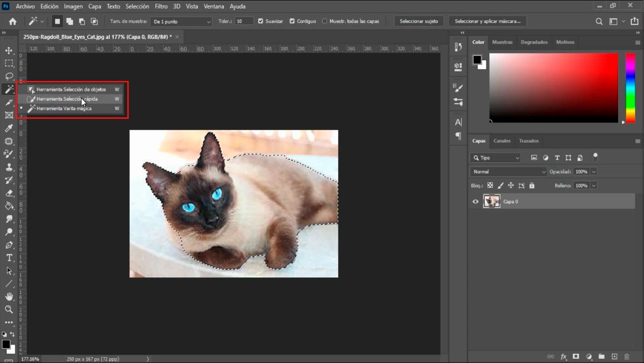Click the Subtract from selection mode button
Viewport: 644px width, 363px height.
[x=82, y=21]
